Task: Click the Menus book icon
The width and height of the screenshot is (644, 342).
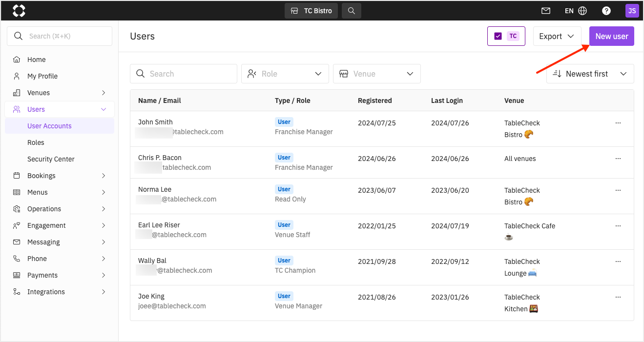Action: 17,192
